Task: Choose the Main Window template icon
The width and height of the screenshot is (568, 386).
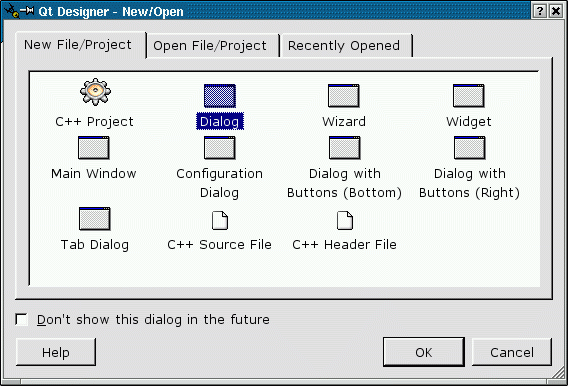Action: 94,148
